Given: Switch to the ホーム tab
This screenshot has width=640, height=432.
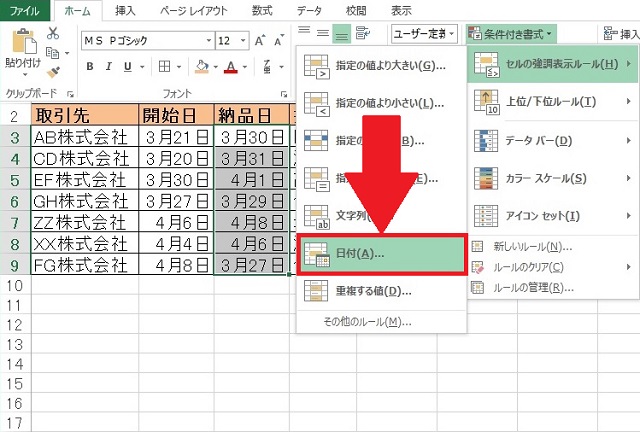Looking at the screenshot, I should [x=77, y=11].
